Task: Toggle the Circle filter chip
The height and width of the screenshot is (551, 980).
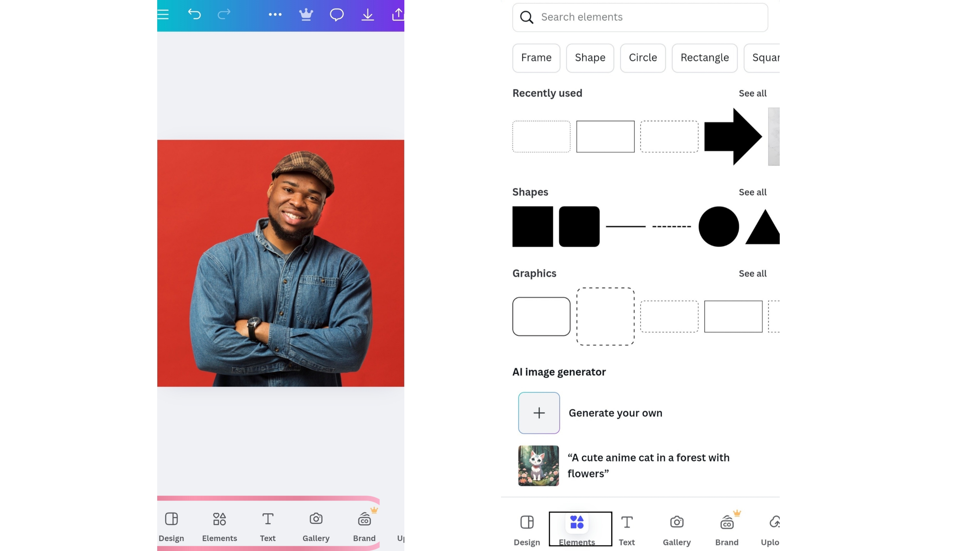Action: tap(643, 58)
